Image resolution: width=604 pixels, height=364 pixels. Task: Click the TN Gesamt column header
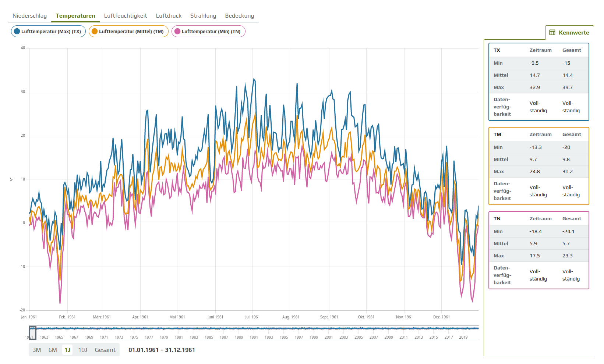tap(572, 219)
